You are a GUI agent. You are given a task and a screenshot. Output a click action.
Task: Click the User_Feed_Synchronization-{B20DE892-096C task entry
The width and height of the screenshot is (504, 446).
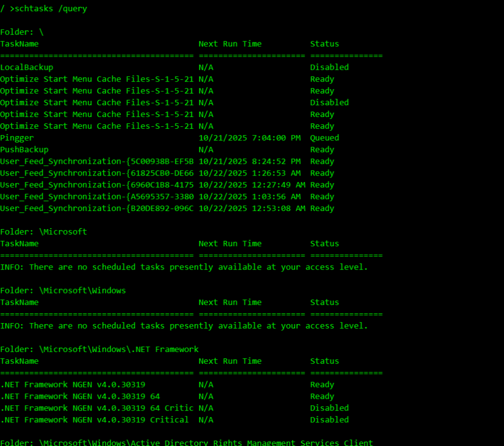[96, 209]
